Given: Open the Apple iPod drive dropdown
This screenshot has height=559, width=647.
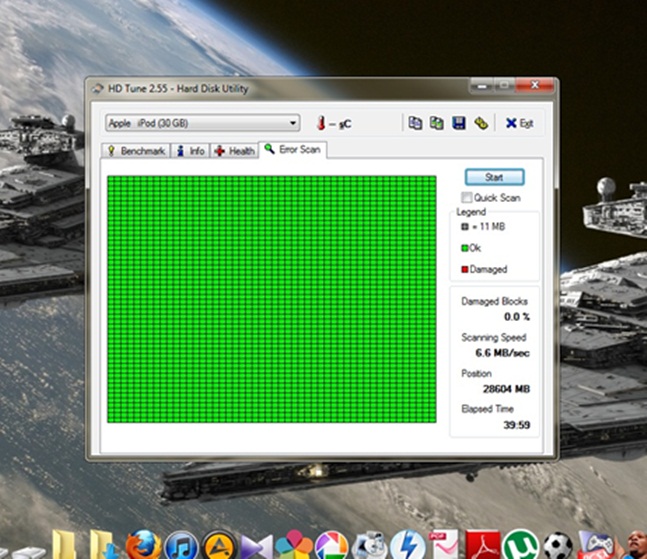Looking at the screenshot, I should 203,123.
